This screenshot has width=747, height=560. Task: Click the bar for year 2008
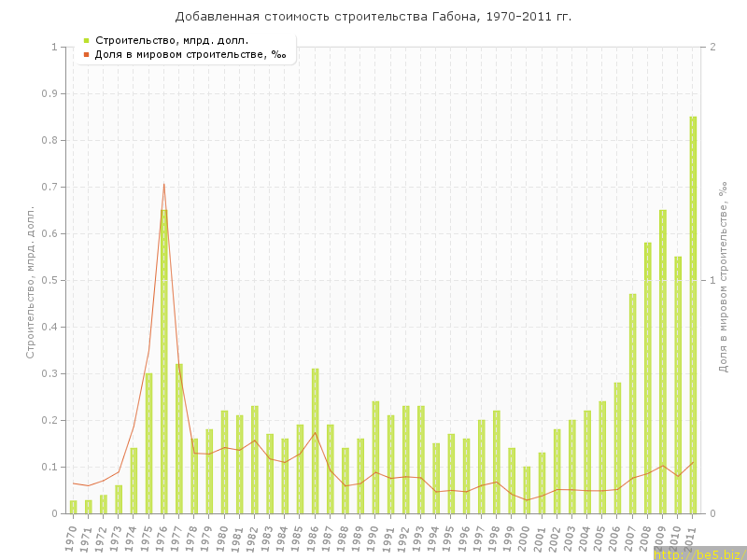tap(648, 378)
